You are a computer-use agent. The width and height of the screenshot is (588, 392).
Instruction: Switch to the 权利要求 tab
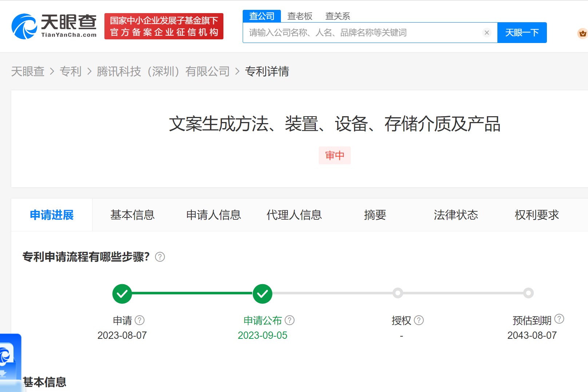[537, 215]
